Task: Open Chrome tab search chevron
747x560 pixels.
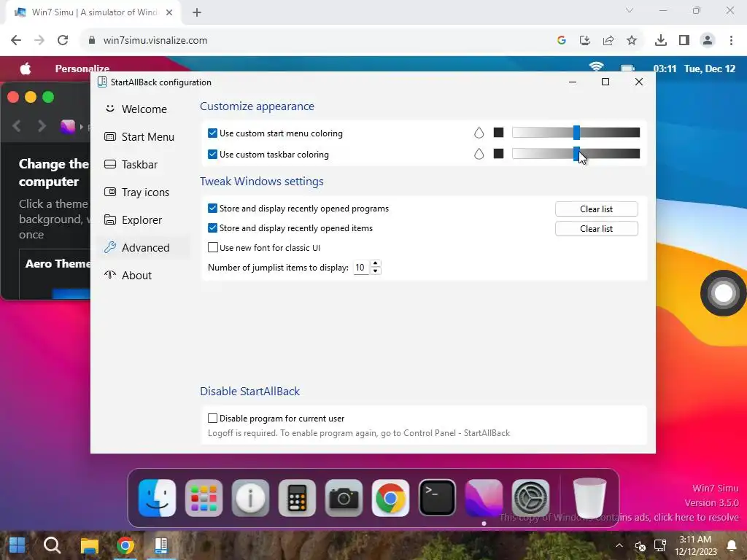Action: 630,10
